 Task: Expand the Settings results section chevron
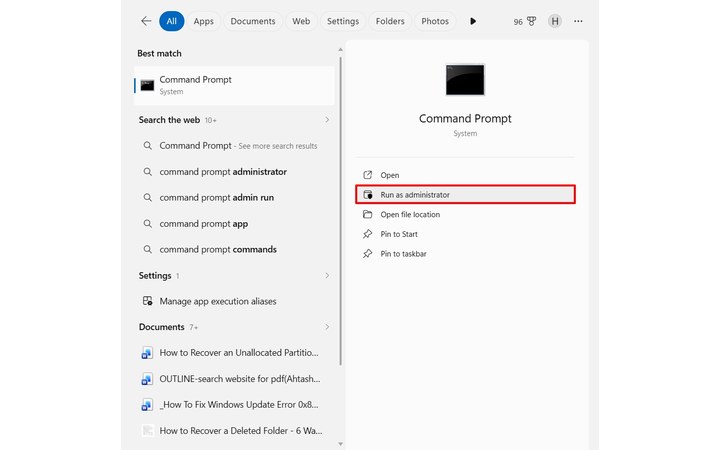tap(327, 276)
